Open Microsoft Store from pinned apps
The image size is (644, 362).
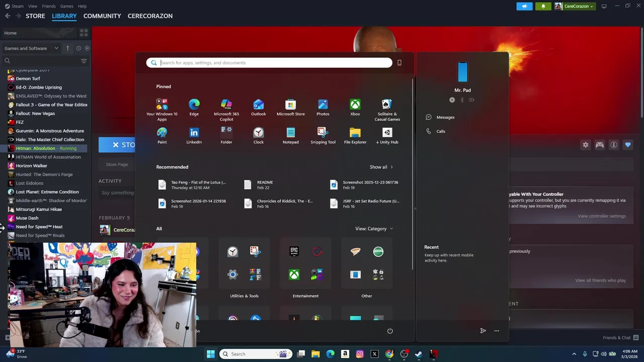[291, 108]
